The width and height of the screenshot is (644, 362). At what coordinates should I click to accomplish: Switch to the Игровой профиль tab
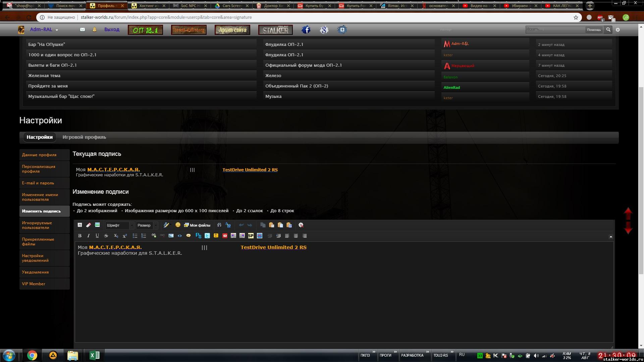click(84, 137)
